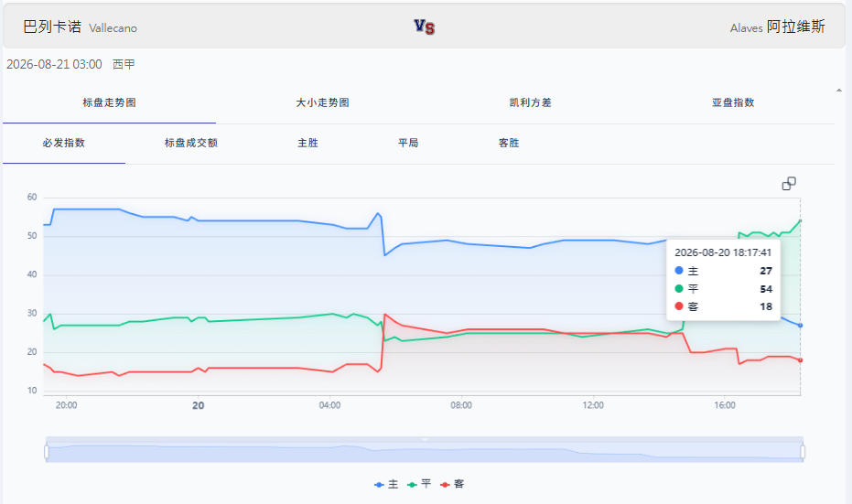Click the tooltip timestamp 2026-08-20 18:17:41
The height and width of the screenshot is (504, 852).
click(723, 252)
